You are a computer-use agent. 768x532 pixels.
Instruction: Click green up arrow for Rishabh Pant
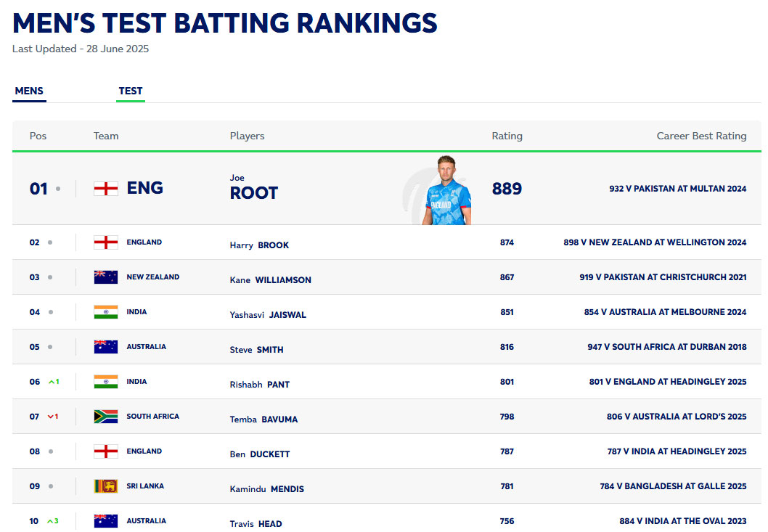pyautogui.click(x=52, y=382)
